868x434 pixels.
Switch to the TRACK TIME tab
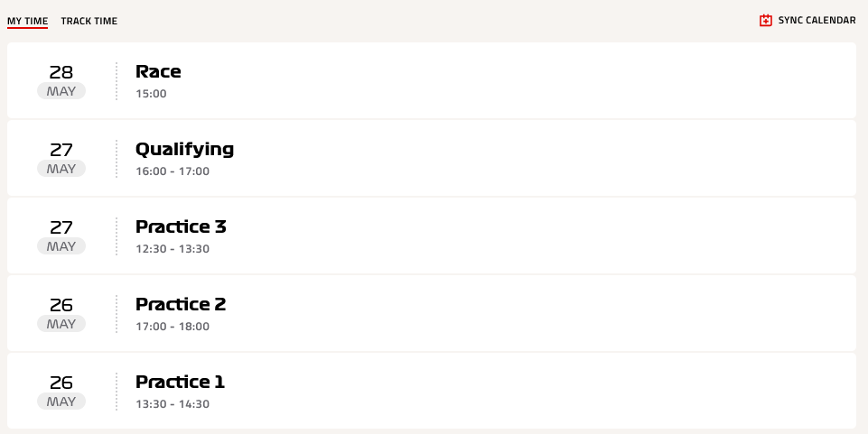pos(89,21)
